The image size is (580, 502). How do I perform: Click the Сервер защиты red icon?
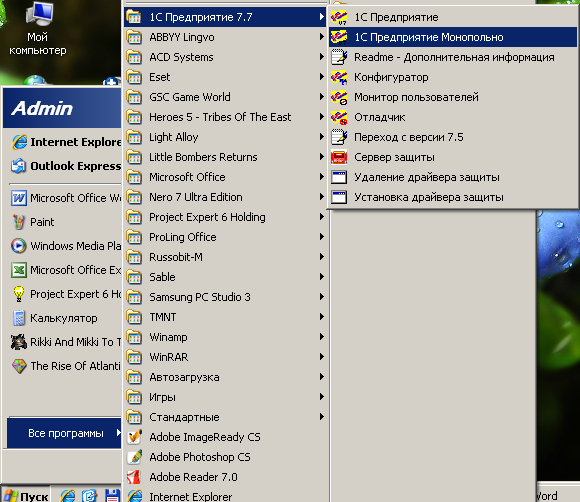pyautogui.click(x=339, y=157)
